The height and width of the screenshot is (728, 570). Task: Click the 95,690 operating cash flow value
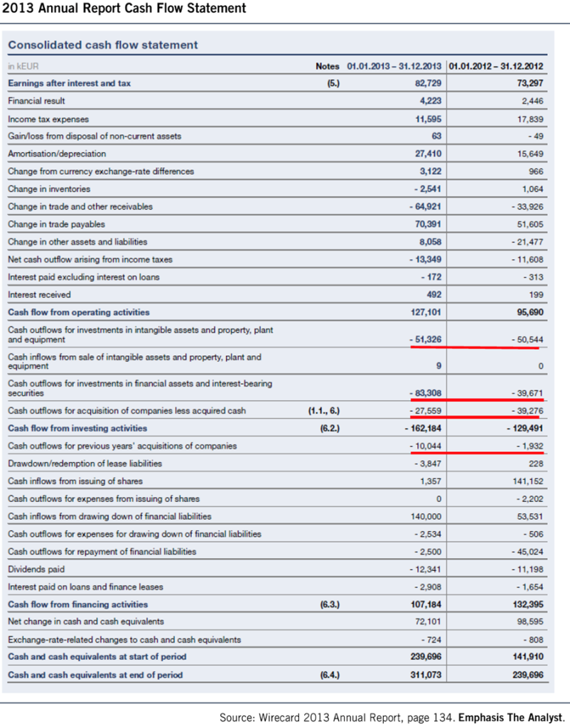[529, 313]
